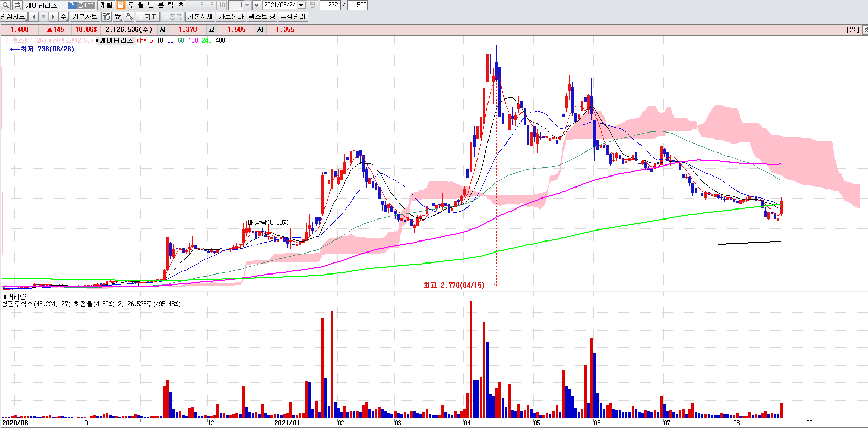Open the '기본시세' basic quote tab

click(200, 17)
